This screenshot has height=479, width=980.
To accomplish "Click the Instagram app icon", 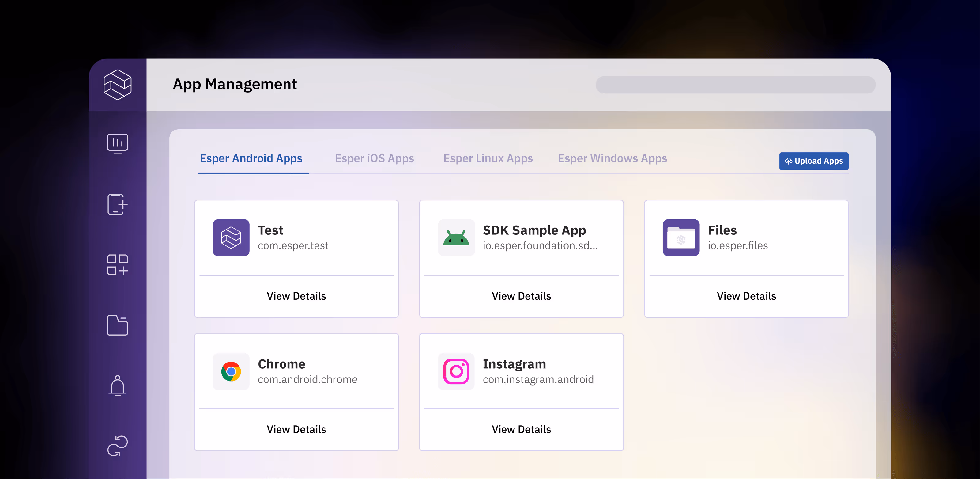I will (x=456, y=371).
